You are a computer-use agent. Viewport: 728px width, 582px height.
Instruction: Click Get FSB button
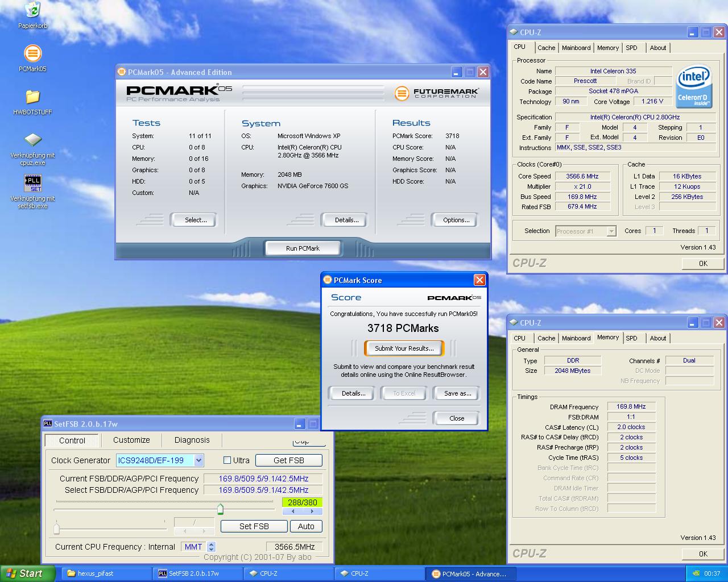289,460
